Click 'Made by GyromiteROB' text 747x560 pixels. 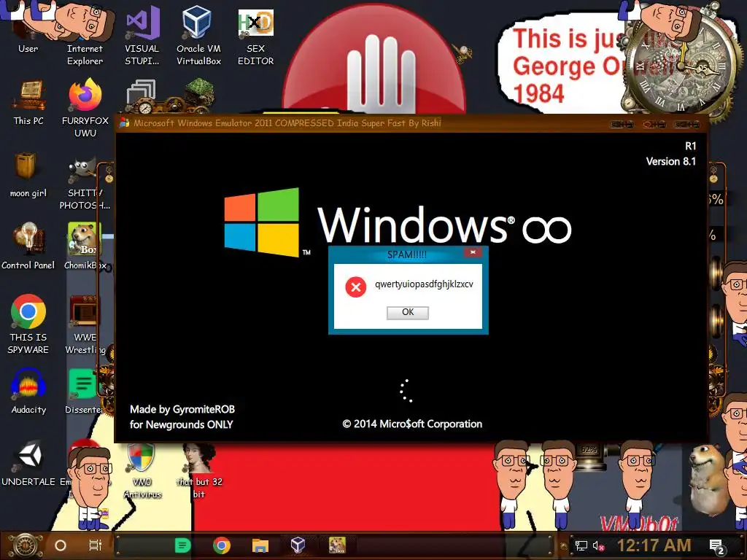[x=182, y=410]
